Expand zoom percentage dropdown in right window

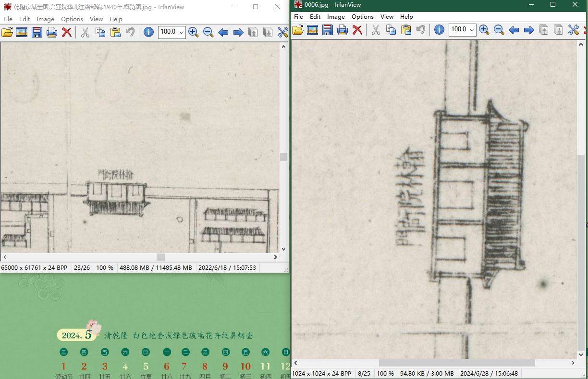click(472, 30)
